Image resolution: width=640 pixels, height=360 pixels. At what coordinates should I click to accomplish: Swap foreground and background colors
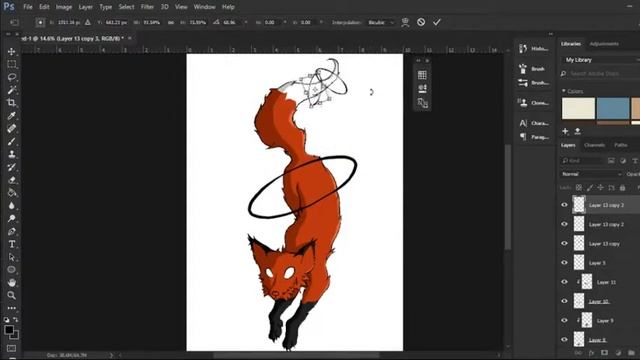coord(16,320)
